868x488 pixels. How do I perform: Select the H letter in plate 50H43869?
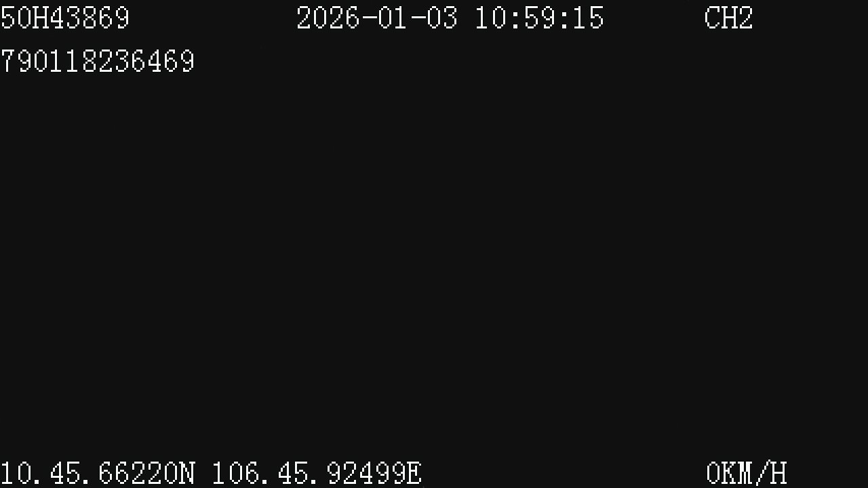(x=41, y=18)
